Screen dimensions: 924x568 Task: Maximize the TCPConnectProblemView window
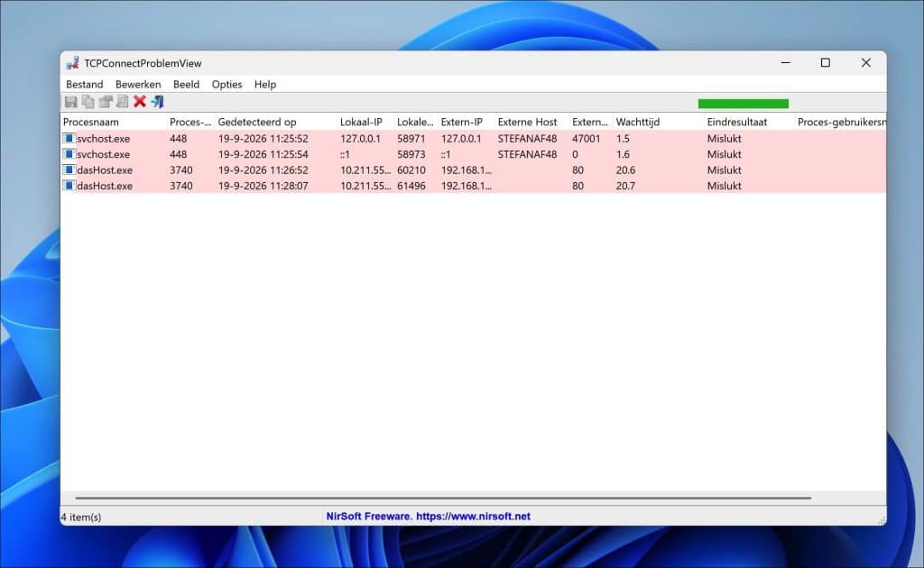click(826, 62)
